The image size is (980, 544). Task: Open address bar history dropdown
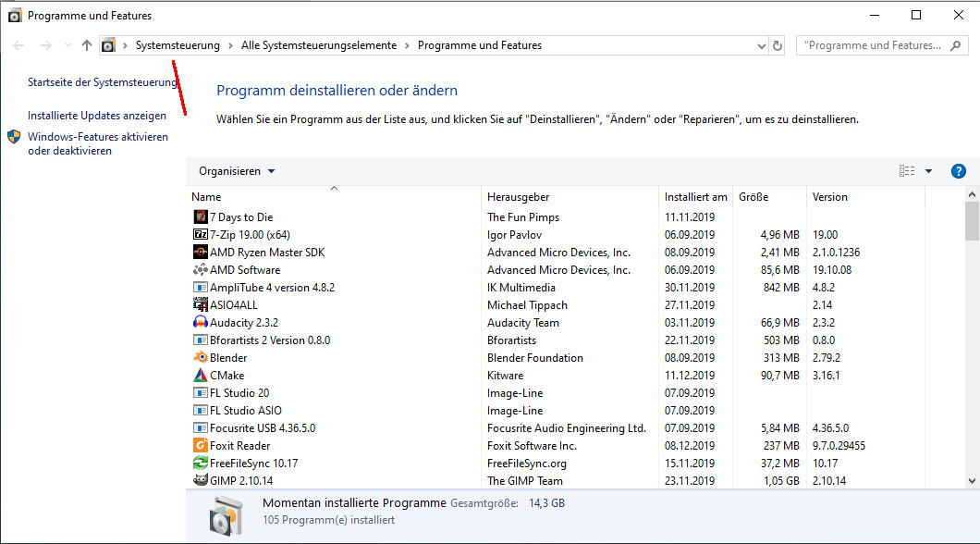point(762,45)
